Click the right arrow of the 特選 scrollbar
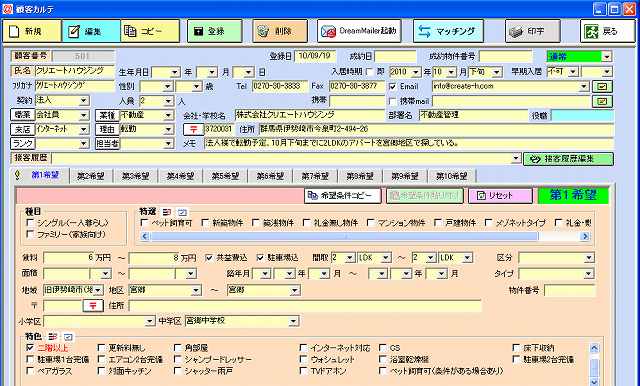Viewport: 640px width, 386px height. click(x=585, y=236)
